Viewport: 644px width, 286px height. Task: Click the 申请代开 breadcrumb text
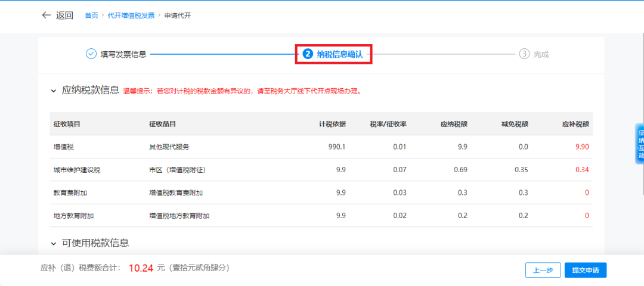click(x=178, y=15)
